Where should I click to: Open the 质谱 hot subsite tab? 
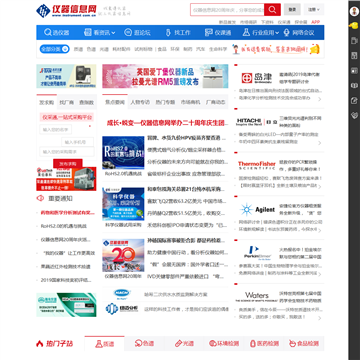[x=104, y=344]
